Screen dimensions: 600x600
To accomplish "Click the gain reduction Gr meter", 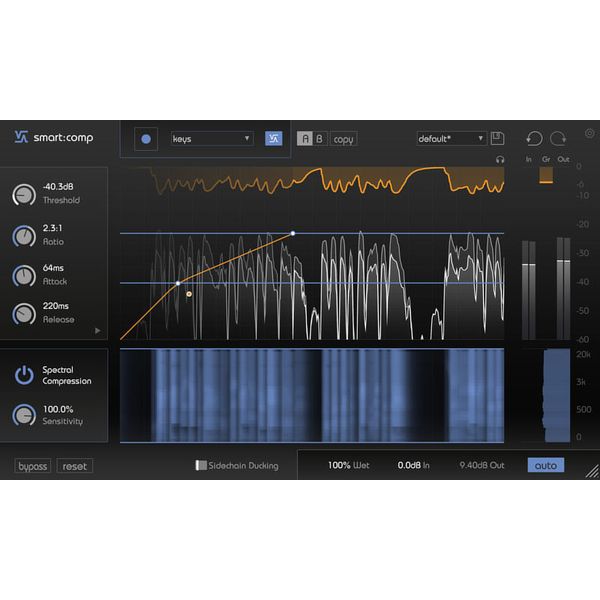I will click(x=546, y=175).
